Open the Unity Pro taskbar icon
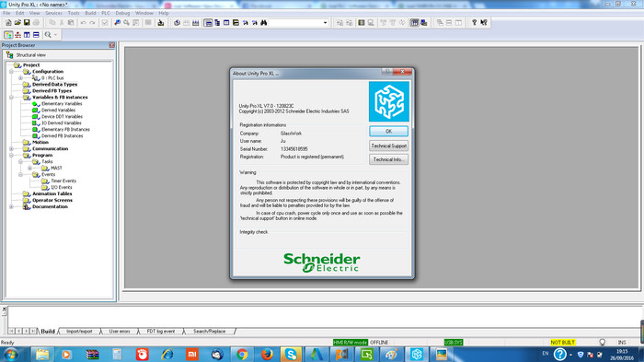 [x=417, y=355]
